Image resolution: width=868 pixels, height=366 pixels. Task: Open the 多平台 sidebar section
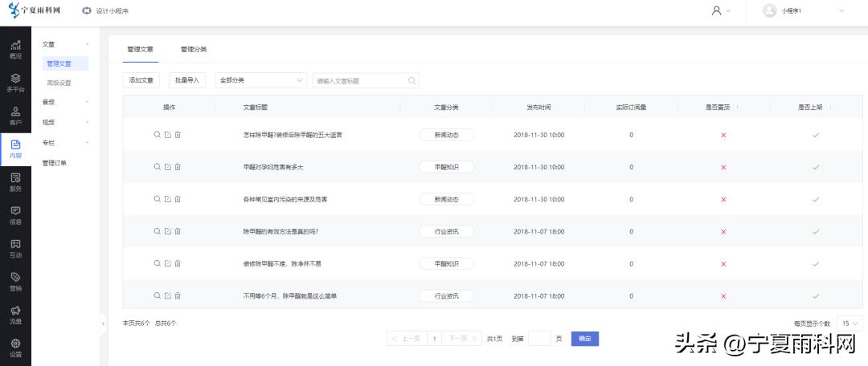(x=15, y=83)
